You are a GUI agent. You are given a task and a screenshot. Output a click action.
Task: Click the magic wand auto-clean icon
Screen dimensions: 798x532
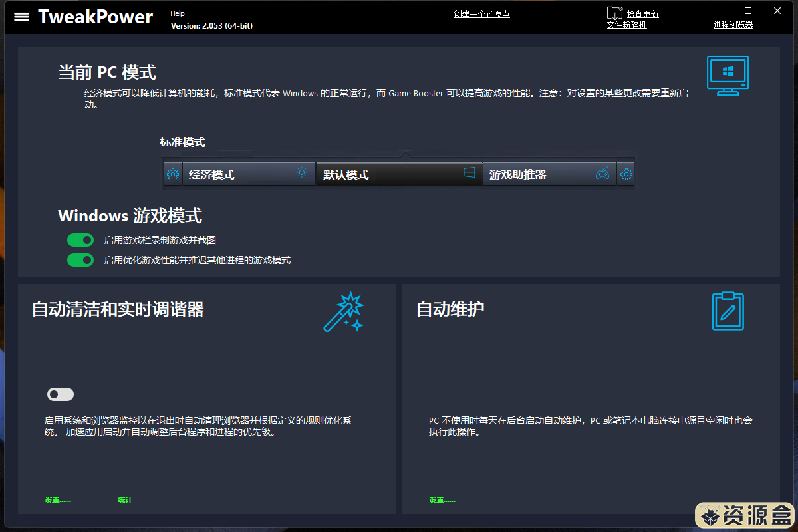tap(344, 311)
